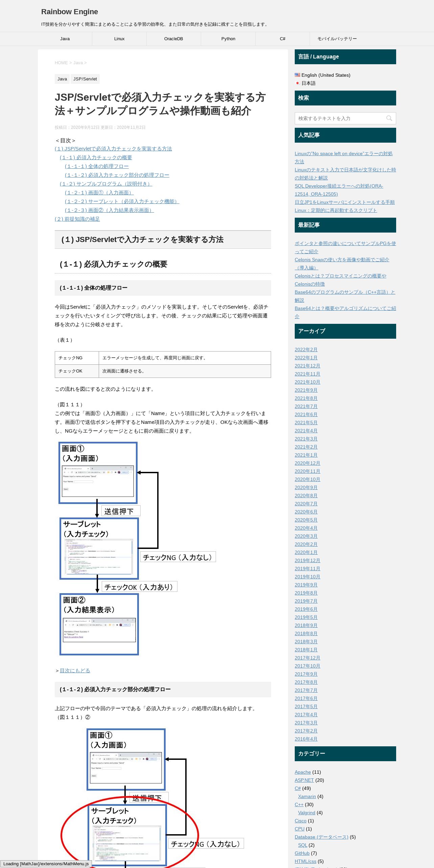Screen dimensions: 434x868
Task: Open recent article Base64とは？概要やアルゴリズム
Action: [345, 312]
